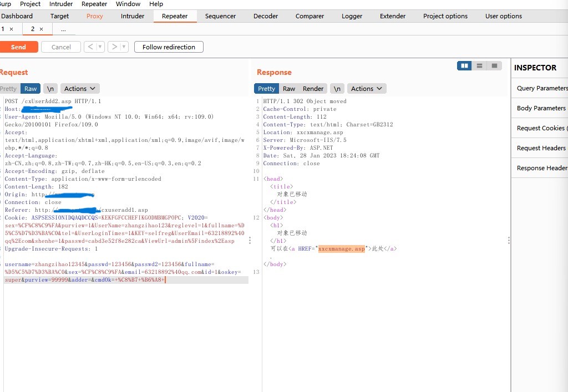Click HTTP/1.1 302 Object moved line
Viewport: 568px width, 392px height.
(x=305, y=101)
